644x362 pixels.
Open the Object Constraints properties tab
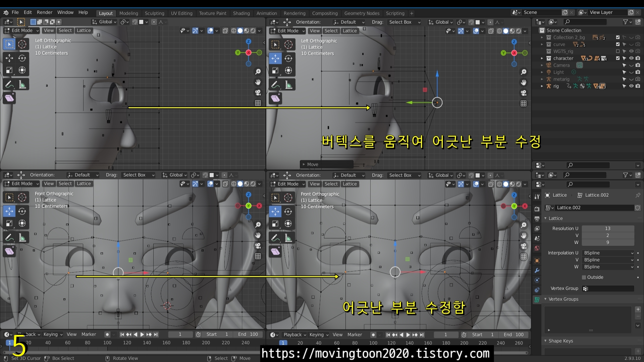click(x=537, y=290)
